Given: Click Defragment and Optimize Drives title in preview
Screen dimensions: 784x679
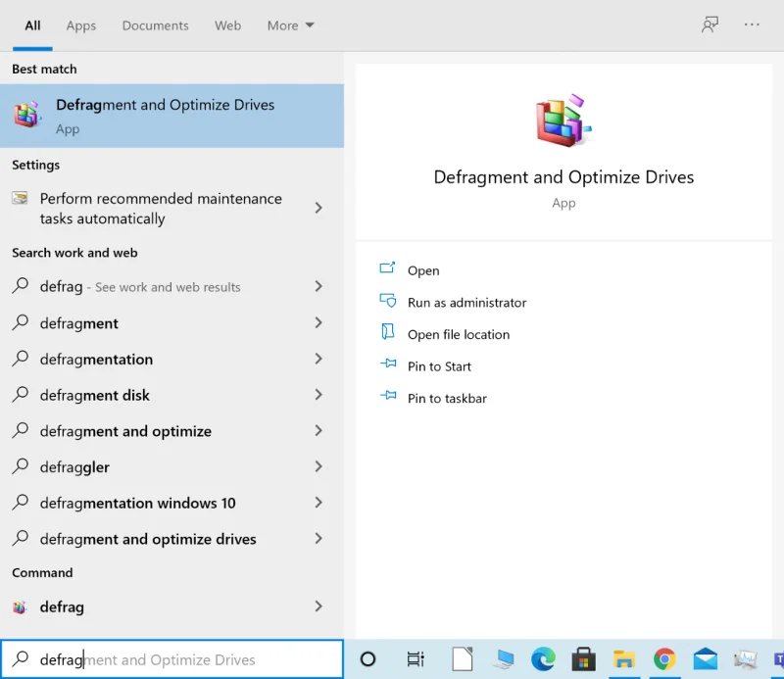Looking at the screenshot, I should [563, 177].
